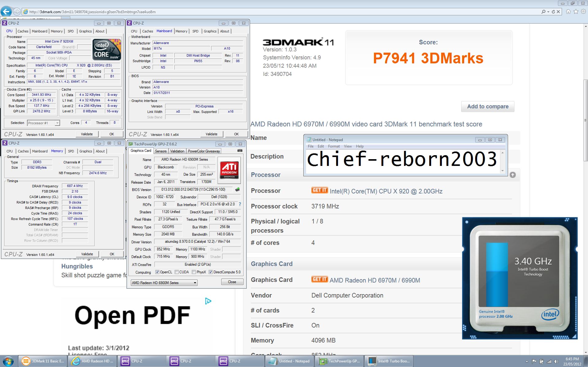Open the Validation tab in GPU-Z
This screenshot has height=367, width=588.
[177, 151]
